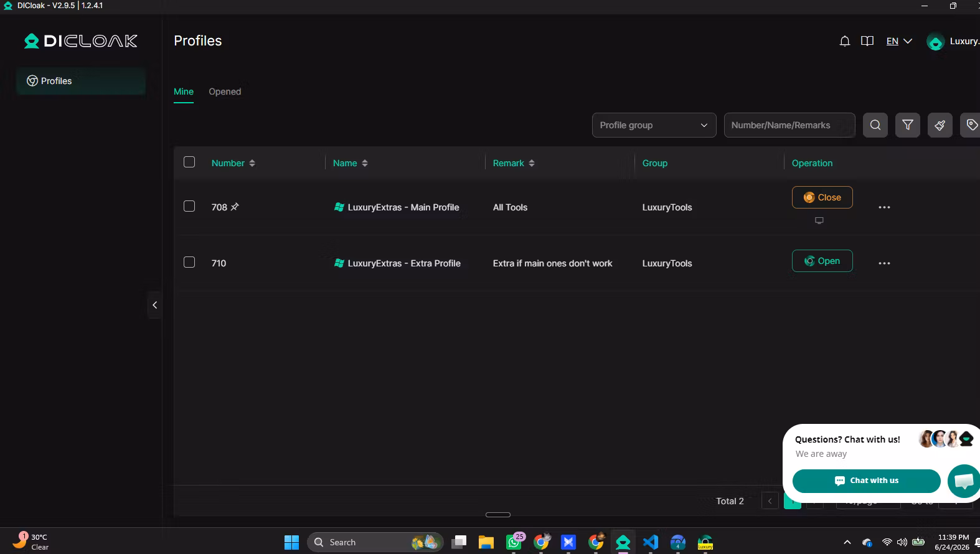Switch to the Opened tab

pyautogui.click(x=225, y=92)
